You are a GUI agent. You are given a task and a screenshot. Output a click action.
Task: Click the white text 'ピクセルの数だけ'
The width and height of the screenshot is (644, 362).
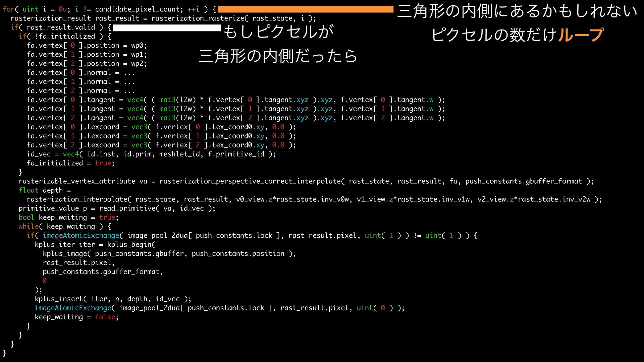494,35
